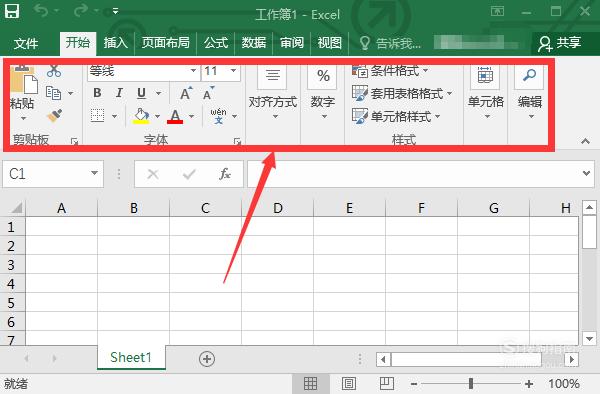The image size is (600, 394).
Task: Switch to Normal view icon
Action: pyautogui.click(x=310, y=383)
